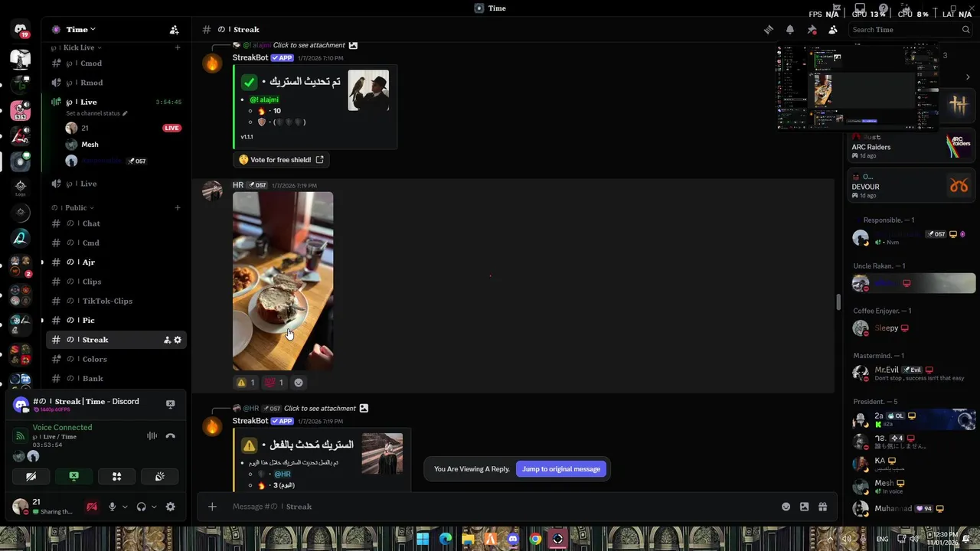Toggle the member list icon

tap(833, 30)
